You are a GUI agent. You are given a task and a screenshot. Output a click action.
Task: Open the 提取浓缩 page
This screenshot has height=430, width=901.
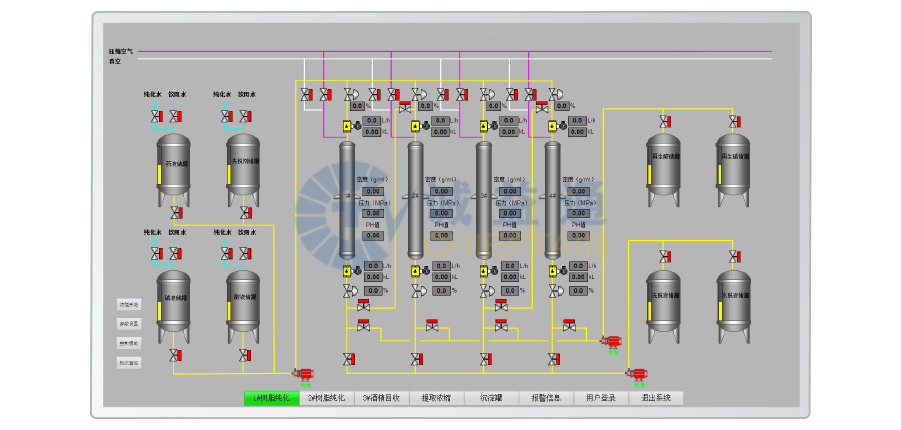click(436, 398)
